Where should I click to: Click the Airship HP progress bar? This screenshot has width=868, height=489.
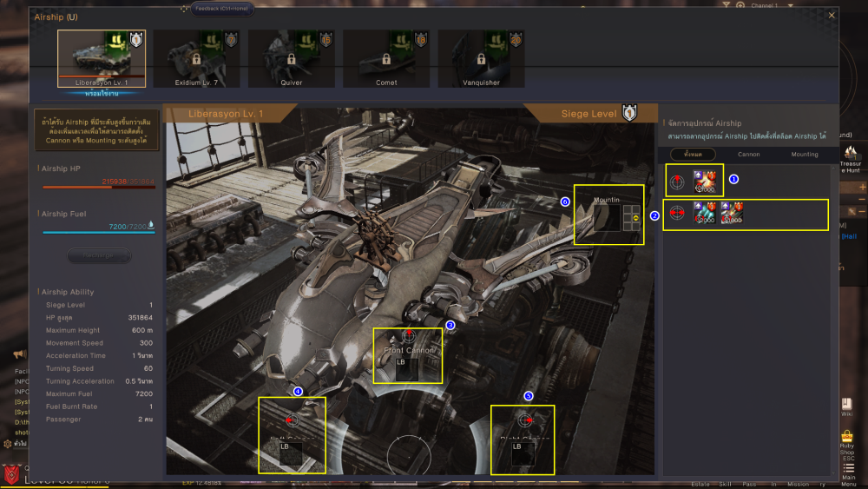[99, 188]
